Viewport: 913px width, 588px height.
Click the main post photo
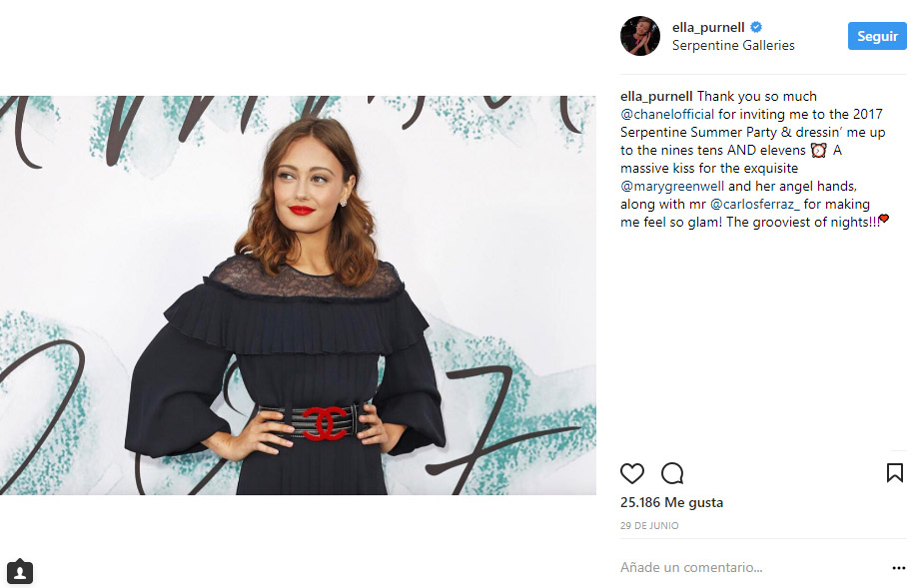tap(298, 295)
